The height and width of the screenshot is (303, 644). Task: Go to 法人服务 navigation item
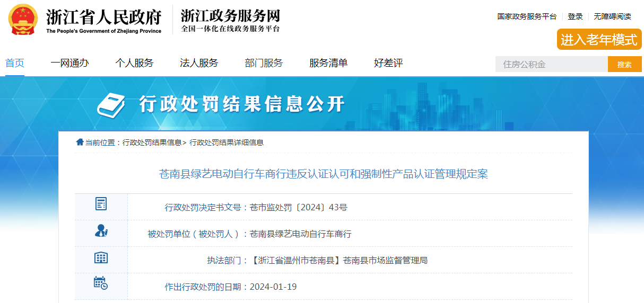coord(199,63)
